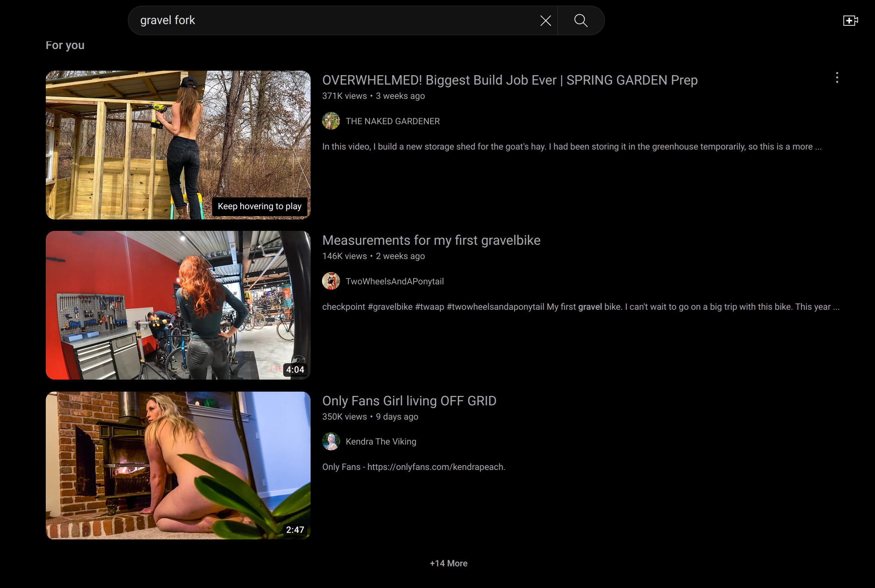This screenshot has width=875, height=588.
Task: Click THE NAKED GARDENER channel avatar
Action: pyautogui.click(x=331, y=121)
